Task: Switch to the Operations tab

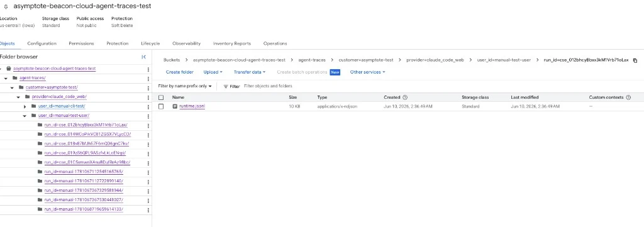Action: click(275, 43)
